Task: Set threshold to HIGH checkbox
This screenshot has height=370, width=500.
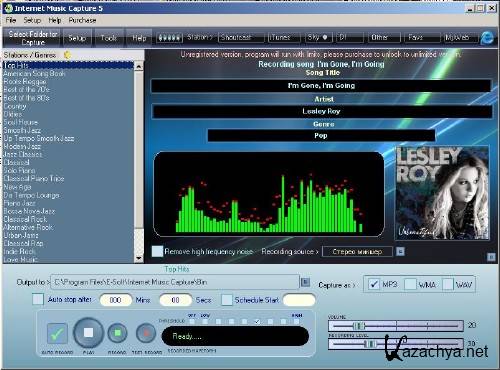Action: coord(296,321)
